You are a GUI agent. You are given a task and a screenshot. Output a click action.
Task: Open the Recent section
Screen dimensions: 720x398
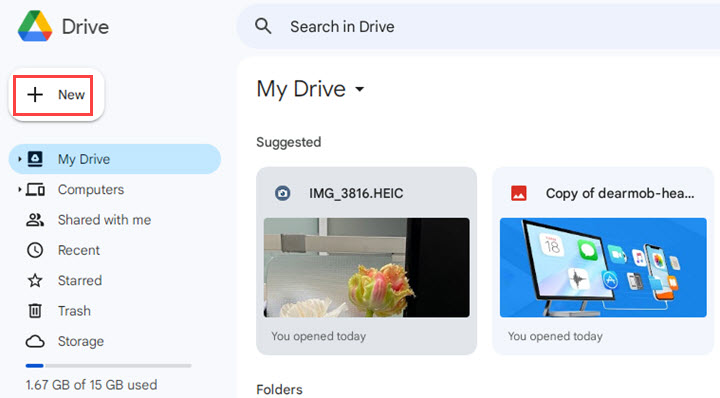[79, 250]
